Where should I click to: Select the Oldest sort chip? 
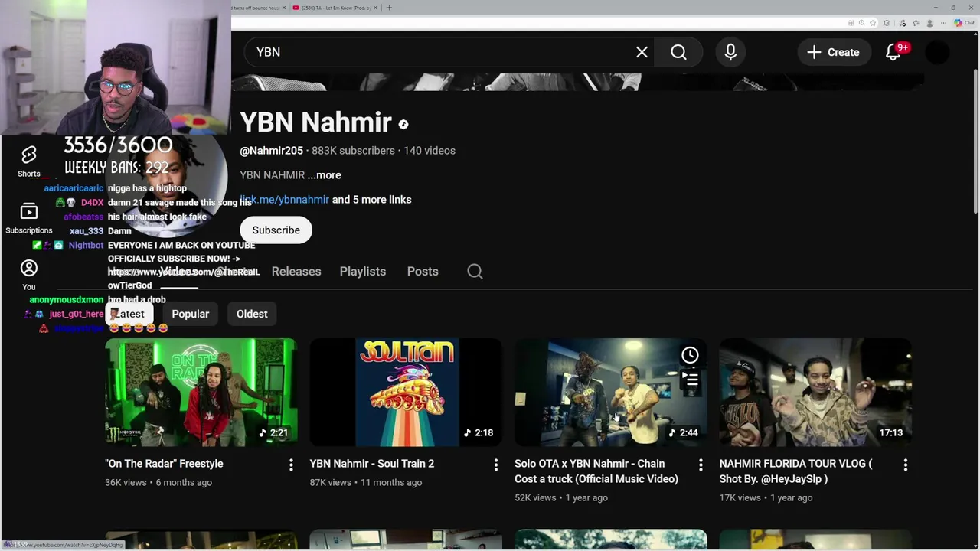pos(252,314)
